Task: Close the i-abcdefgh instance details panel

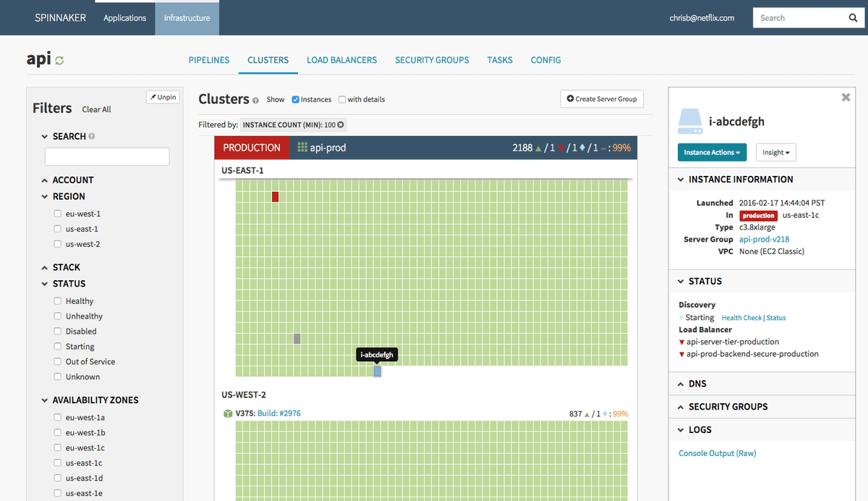Action: [x=846, y=98]
